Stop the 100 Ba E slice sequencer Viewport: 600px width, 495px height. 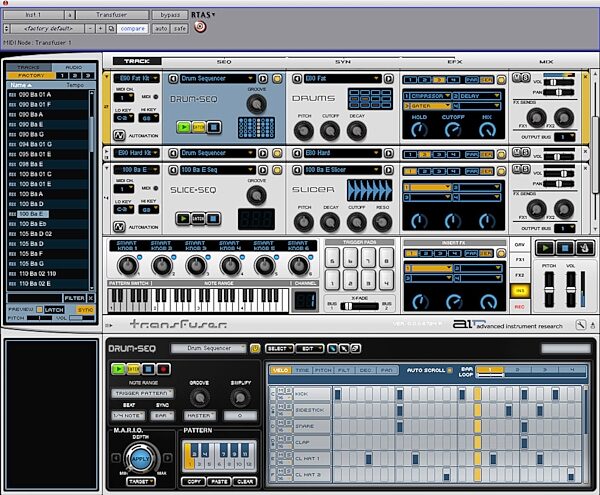click(214, 218)
